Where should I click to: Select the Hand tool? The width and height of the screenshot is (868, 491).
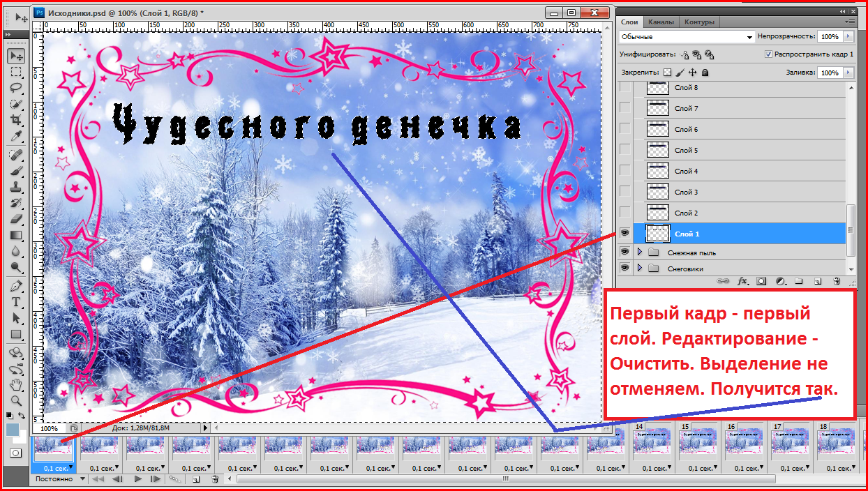pos(15,384)
